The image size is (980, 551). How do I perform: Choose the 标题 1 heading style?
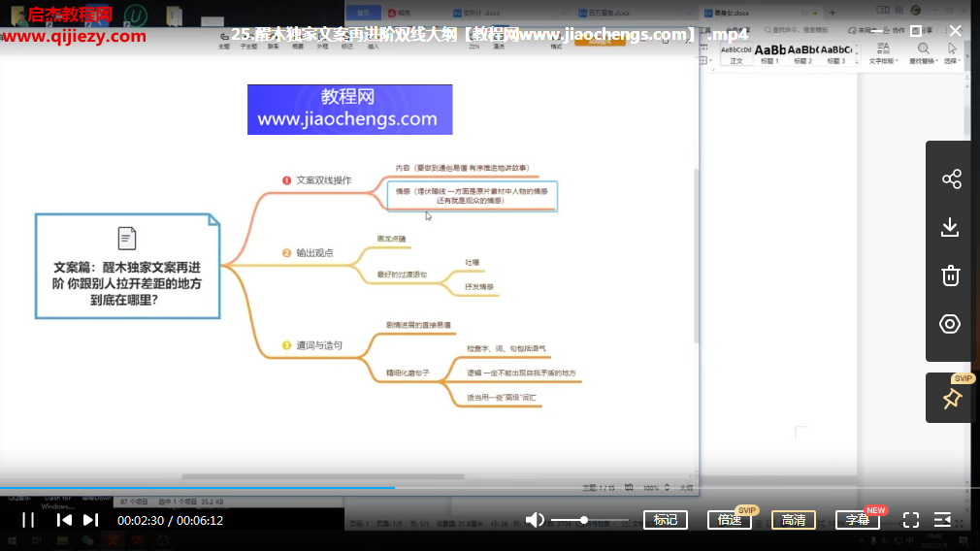770,53
